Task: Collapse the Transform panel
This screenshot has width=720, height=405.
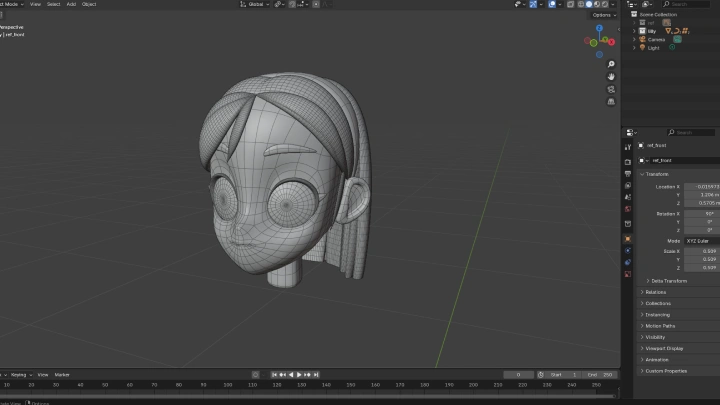Action: [642, 174]
